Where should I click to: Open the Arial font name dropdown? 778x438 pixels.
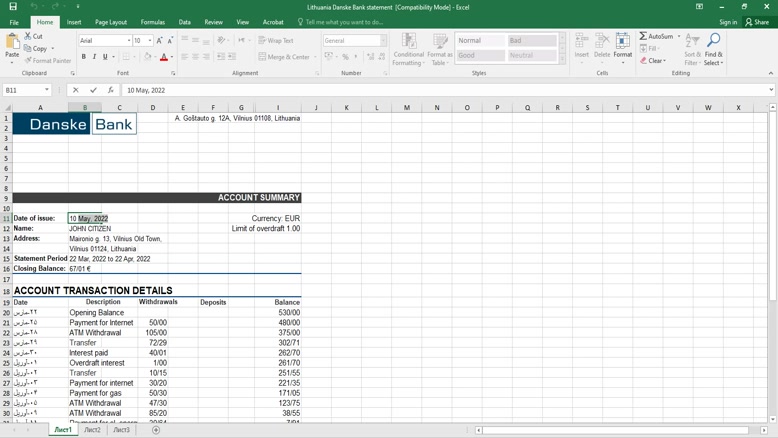point(129,41)
